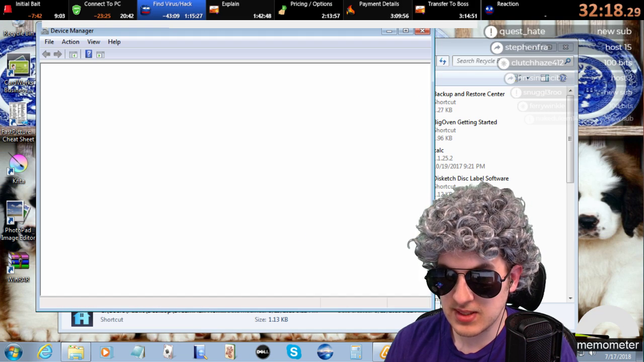Minimize the Device Manager window
The width and height of the screenshot is (644, 362).
(x=389, y=31)
